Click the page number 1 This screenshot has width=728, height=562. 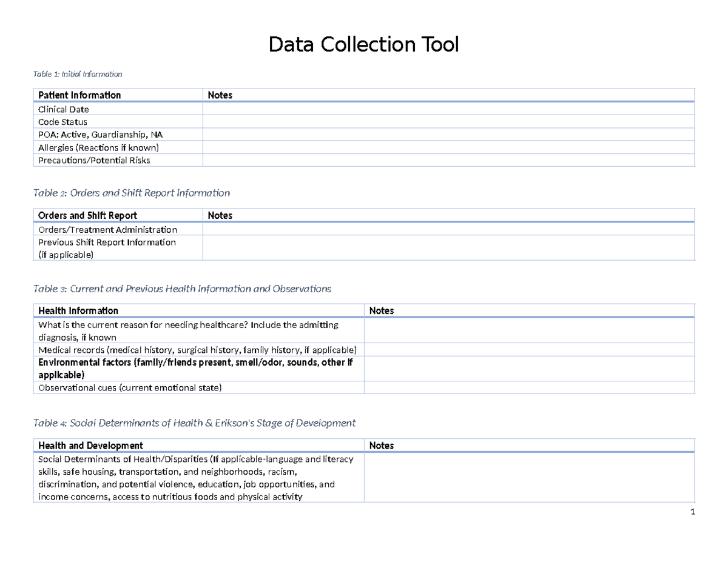click(x=692, y=512)
